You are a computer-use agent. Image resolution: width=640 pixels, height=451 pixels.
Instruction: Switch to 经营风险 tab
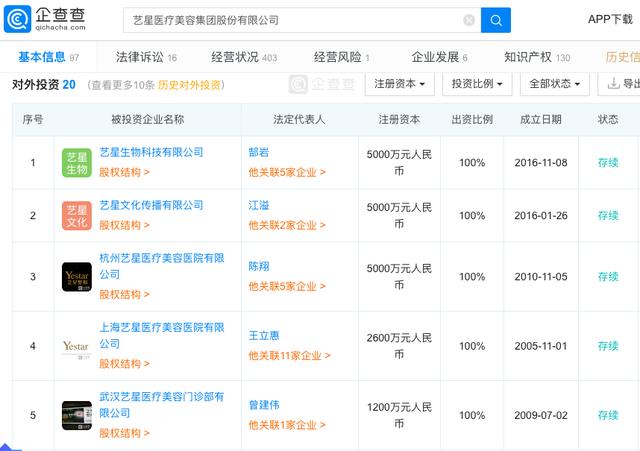342,57
